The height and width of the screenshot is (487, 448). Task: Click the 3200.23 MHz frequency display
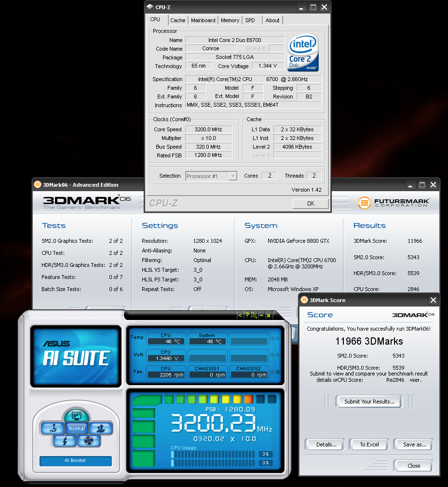pos(221,424)
